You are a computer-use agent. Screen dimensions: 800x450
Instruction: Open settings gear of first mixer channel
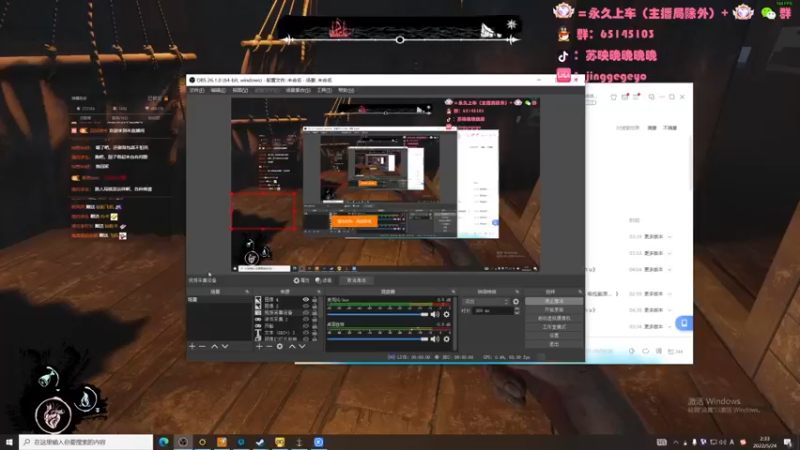point(446,314)
